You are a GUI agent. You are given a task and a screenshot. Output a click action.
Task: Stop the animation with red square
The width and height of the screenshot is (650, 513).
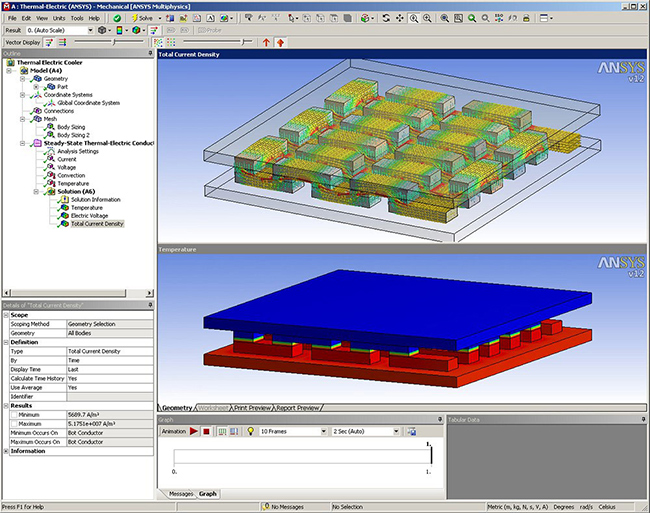pyautogui.click(x=206, y=431)
